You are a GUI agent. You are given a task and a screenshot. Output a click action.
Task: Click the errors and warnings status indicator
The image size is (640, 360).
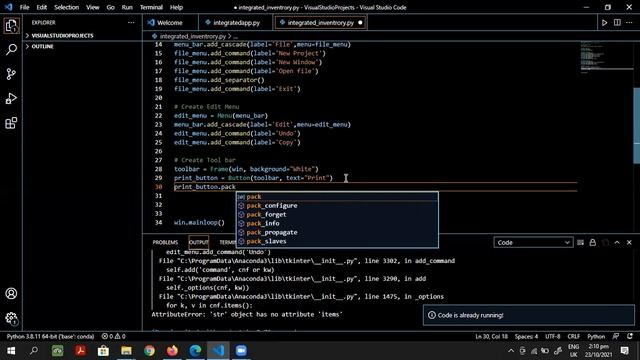click(113, 336)
